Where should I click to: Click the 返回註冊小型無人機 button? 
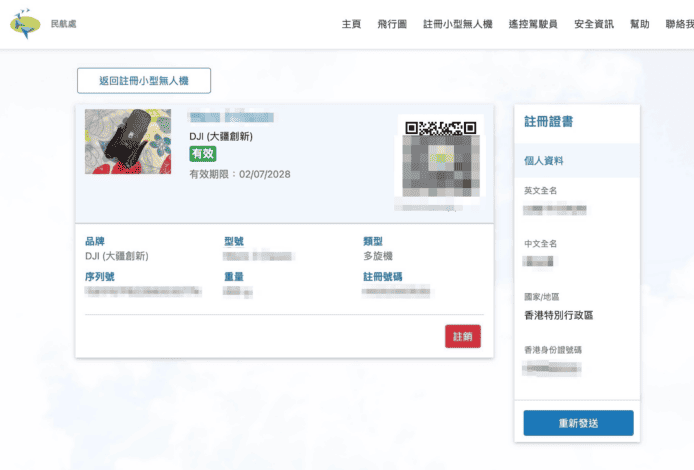(x=144, y=81)
